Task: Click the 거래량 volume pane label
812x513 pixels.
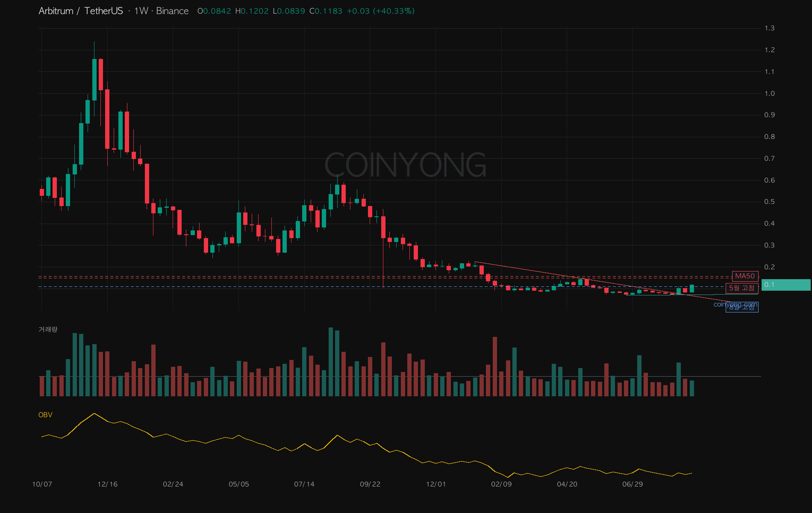Action: 48,329
